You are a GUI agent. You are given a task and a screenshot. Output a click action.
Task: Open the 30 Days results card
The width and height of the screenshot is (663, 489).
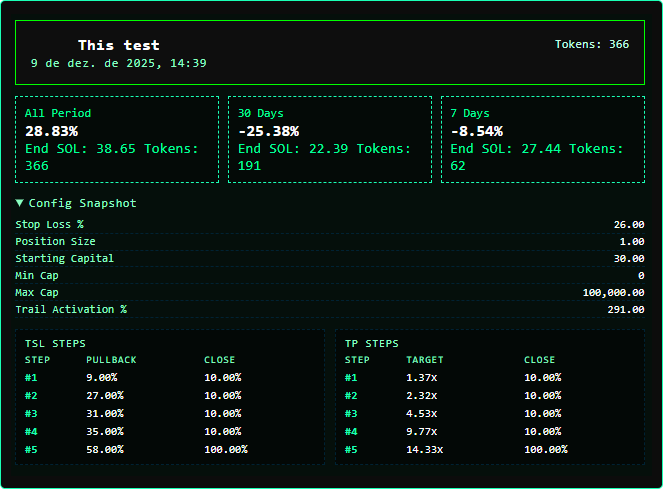tap(330, 140)
